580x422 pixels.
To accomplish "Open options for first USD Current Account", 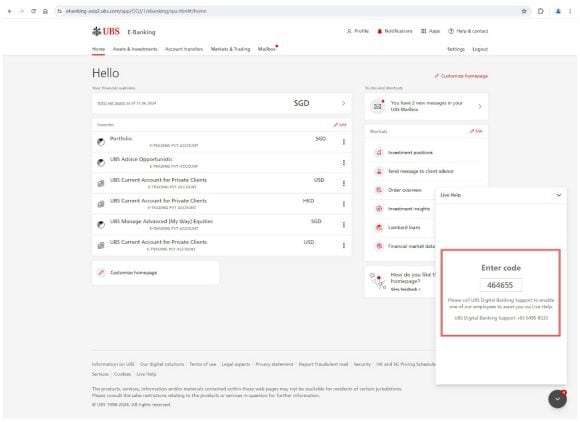I will [x=344, y=183].
